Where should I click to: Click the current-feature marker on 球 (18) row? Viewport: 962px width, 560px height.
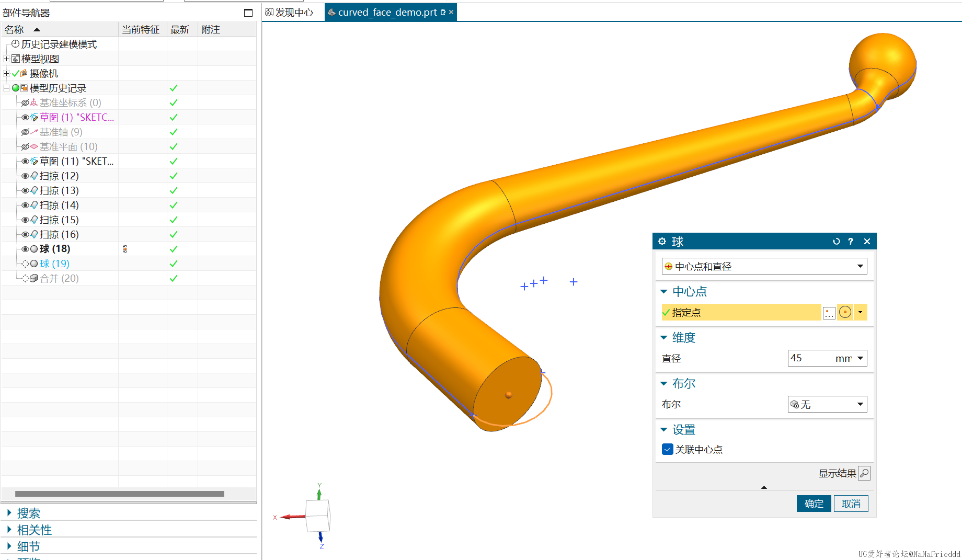pyautogui.click(x=124, y=249)
